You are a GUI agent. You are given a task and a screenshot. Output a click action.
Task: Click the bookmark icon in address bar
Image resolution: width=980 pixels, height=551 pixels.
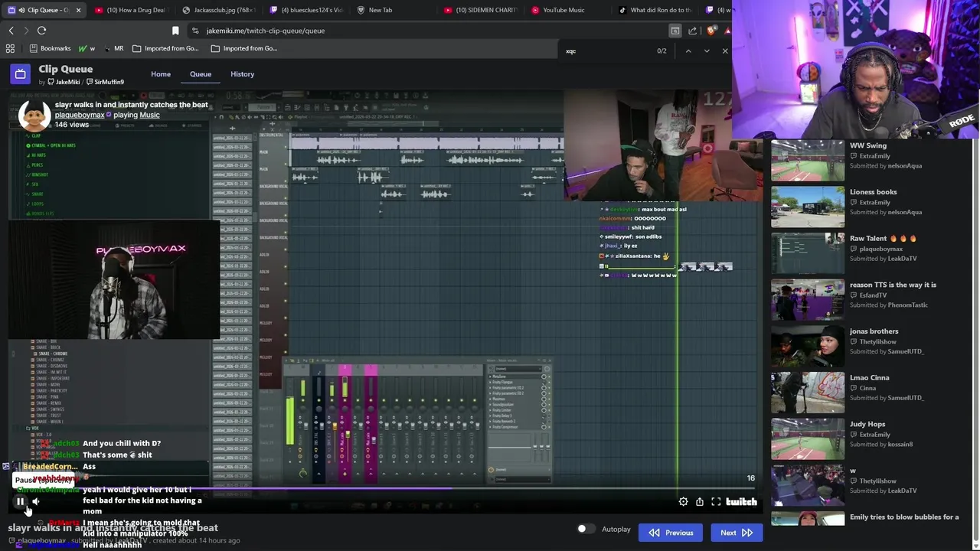pyautogui.click(x=175, y=31)
